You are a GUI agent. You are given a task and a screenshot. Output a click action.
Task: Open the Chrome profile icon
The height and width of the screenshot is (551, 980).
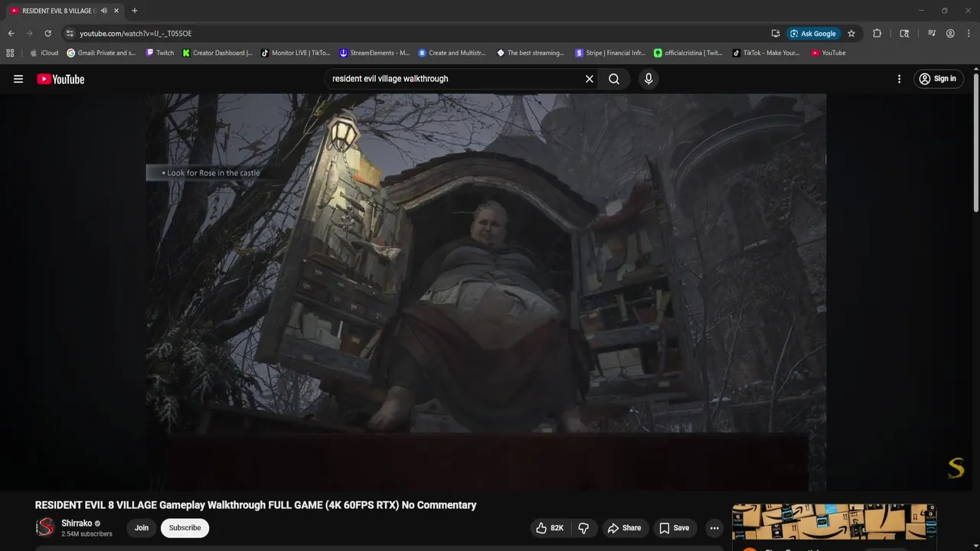click(x=950, y=34)
